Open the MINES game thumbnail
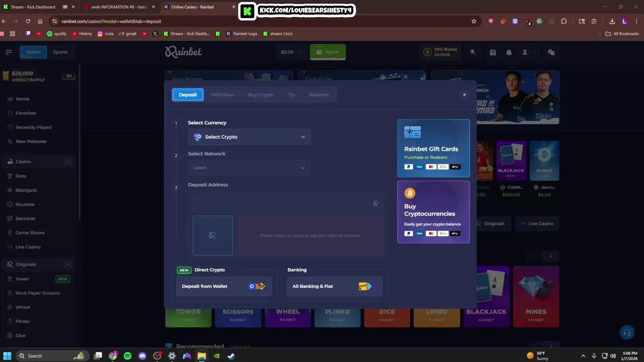Screen dimensions: 644x362 point(536,297)
